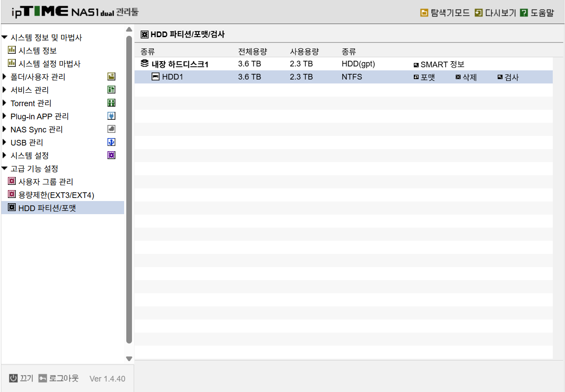Click the 탐색기모드 folder icon
The height and width of the screenshot is (392, 565).
point(424,13)
